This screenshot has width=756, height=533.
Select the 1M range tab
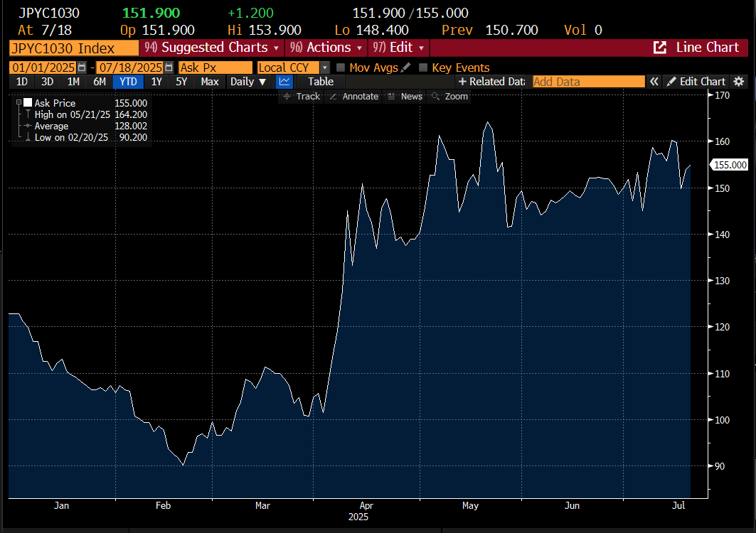click(x=73, y=82)
